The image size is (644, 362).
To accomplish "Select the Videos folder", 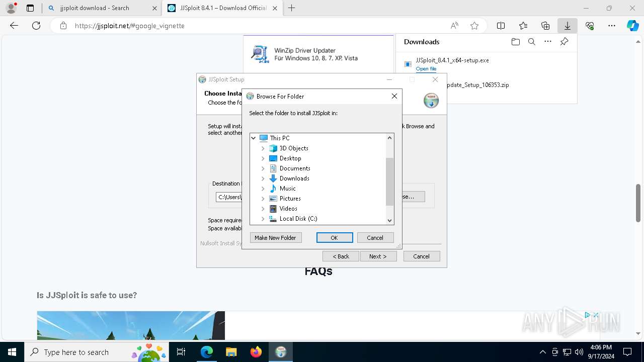I will [x=288, y=209].
